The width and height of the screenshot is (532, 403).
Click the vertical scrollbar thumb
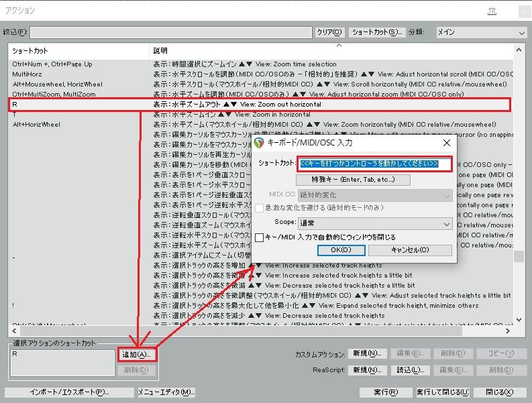[x=519, y=256]
